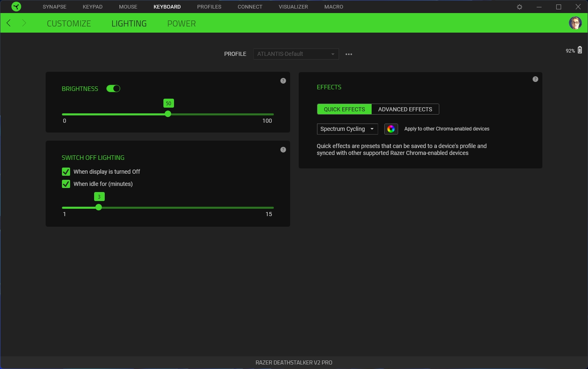588x369 pixels.
Task: Click the EFFECTS heading
Action: 329,87
